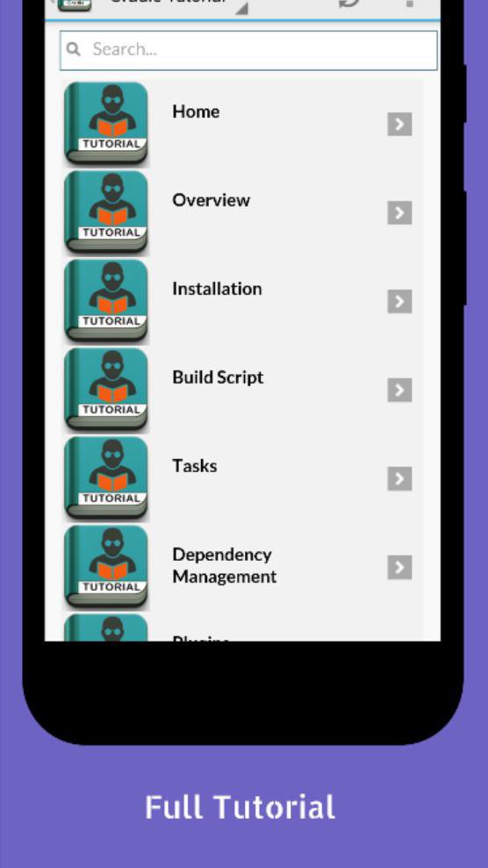Open Installation via its chevron arrow
The height and width of the screenshot is (868, 488).
[399, 301]
